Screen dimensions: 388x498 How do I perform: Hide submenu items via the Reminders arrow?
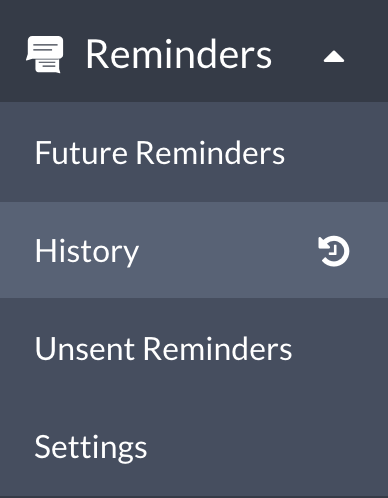point(334,57)
